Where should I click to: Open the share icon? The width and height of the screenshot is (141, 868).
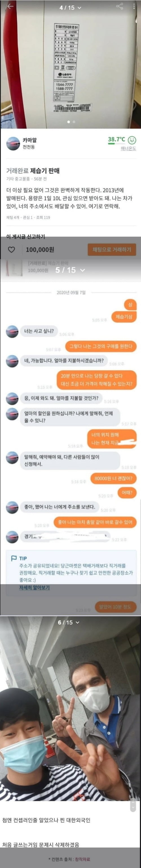(x=119, y=6)
